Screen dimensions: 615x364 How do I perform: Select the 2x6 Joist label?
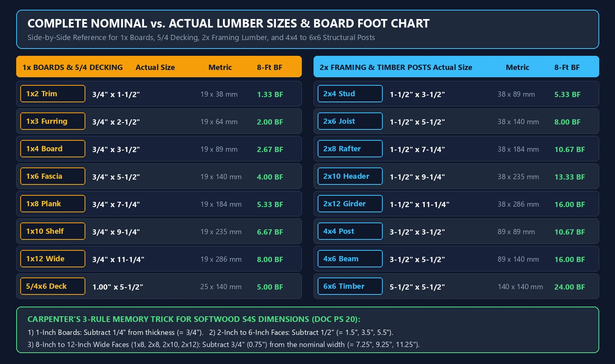point(350,121)
